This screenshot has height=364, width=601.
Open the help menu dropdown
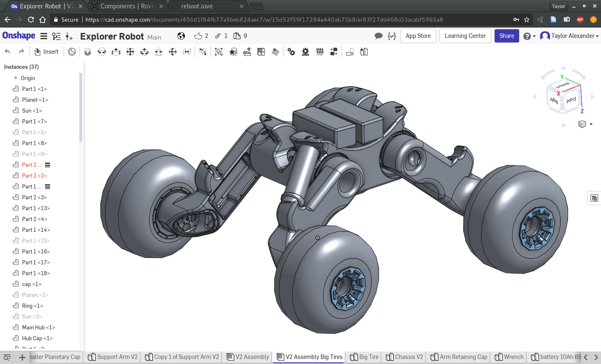[x=529, y=36]
